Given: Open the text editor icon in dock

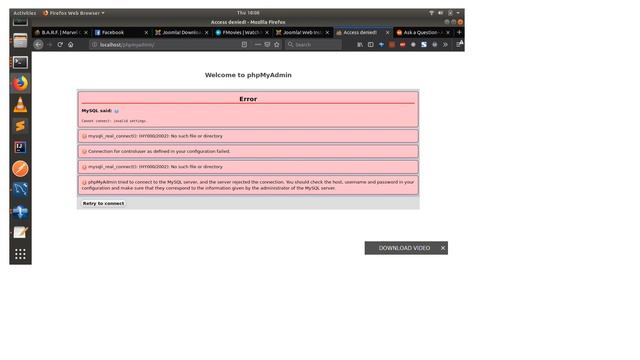Looking at the screenshot, I should click(20, 232).
